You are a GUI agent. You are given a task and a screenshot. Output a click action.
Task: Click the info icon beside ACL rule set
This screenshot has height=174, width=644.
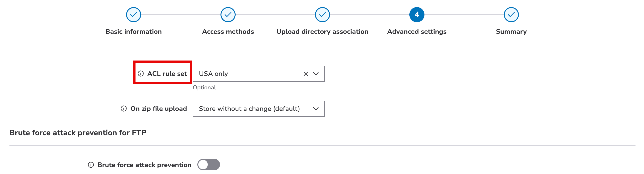[141, 74]
